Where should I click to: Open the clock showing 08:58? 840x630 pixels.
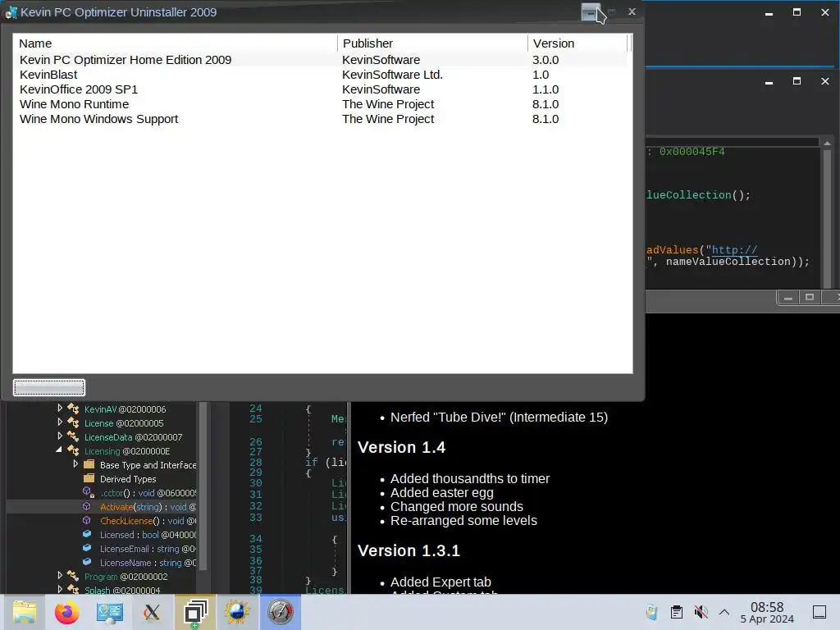tap(767, 612)
